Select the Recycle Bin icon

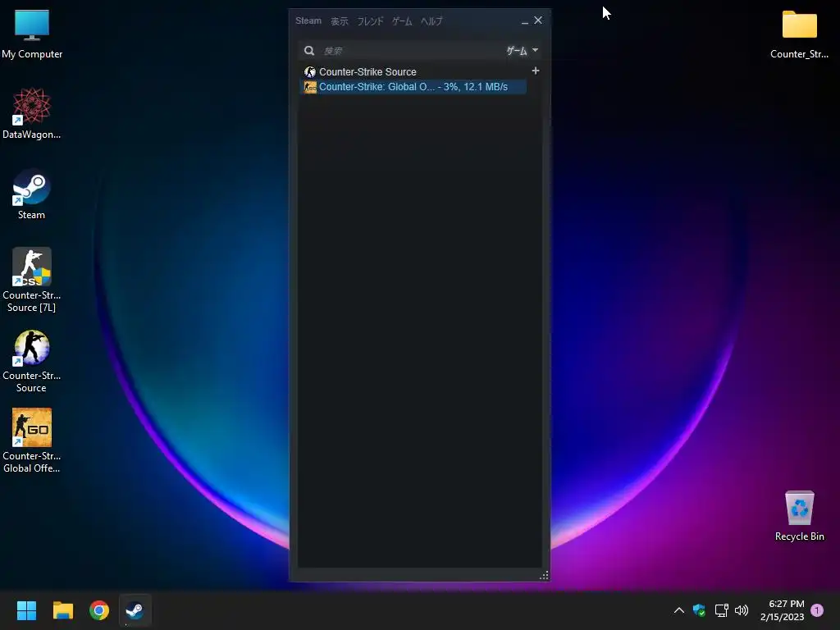coord(799,516)
